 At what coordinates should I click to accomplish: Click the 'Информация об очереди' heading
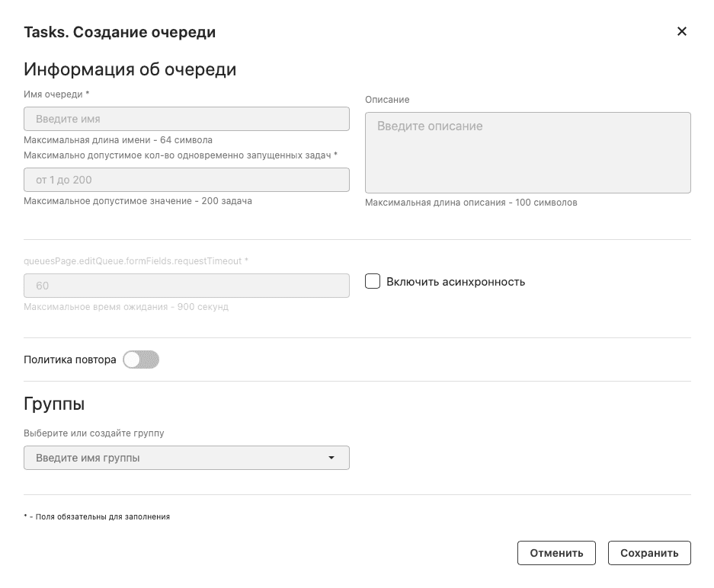click(131, 69)
